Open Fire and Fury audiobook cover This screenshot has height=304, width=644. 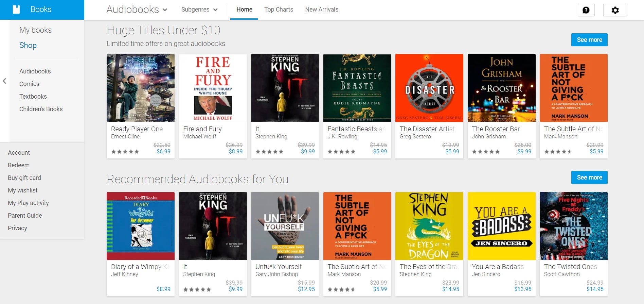click(x=213, y=88)
